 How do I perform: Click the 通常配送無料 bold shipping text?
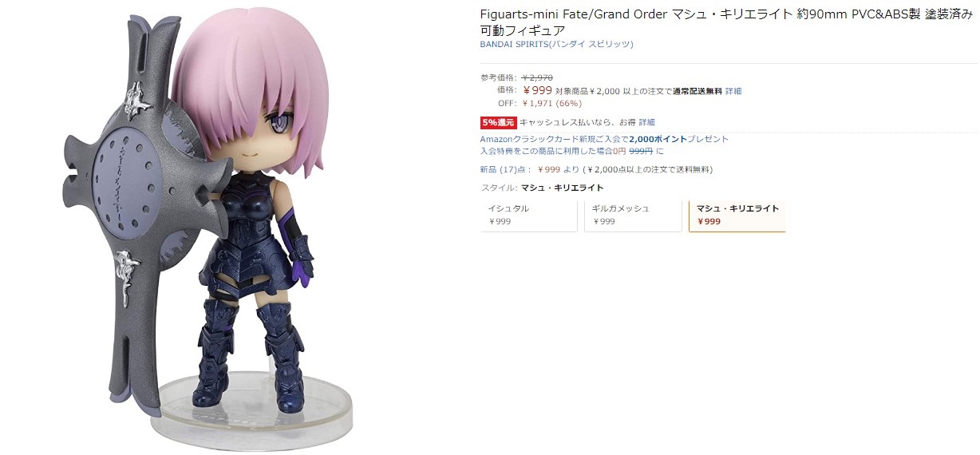[x=697, y=92]
